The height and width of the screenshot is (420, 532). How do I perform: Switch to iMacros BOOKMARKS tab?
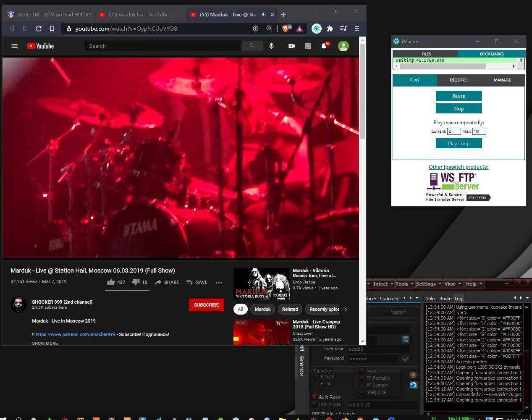(491, 54)
